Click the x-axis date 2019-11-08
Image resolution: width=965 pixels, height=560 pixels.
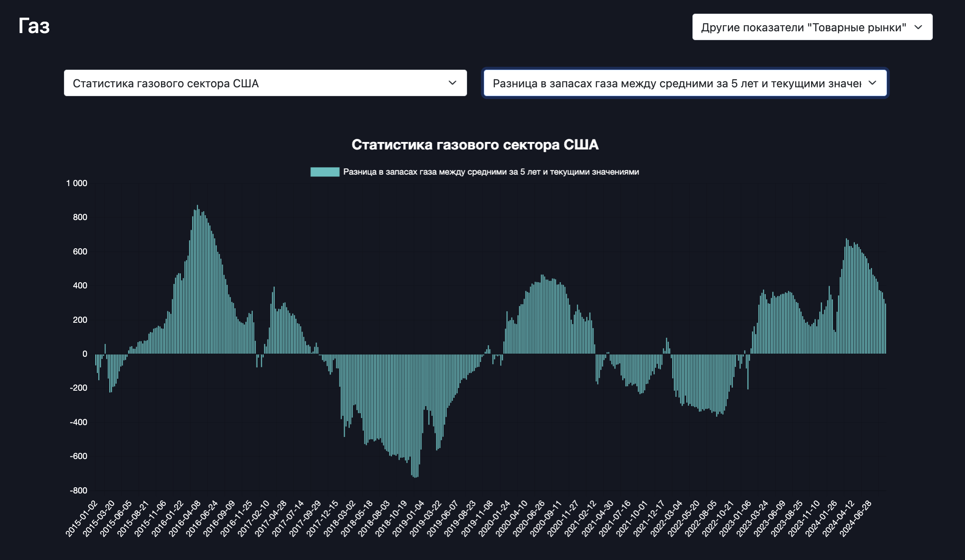pyautogui.click(x=477, y=519)
